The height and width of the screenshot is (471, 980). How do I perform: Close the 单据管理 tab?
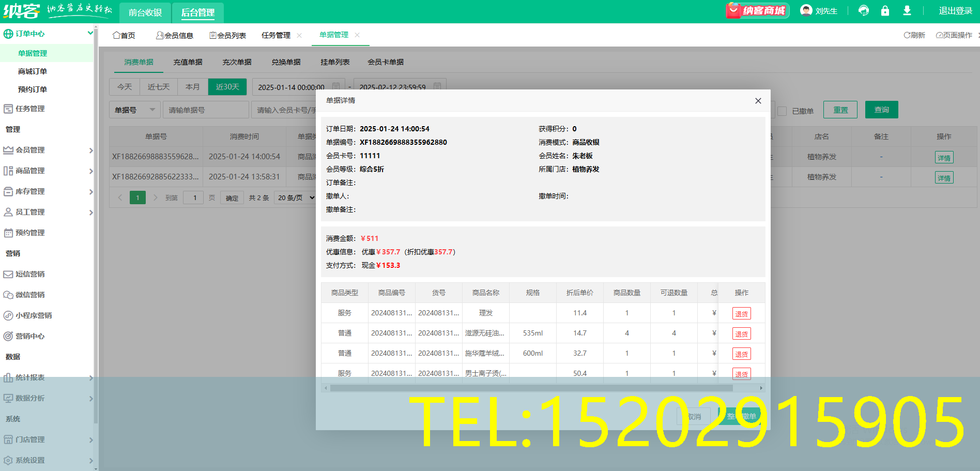click(x=357, y=35)
